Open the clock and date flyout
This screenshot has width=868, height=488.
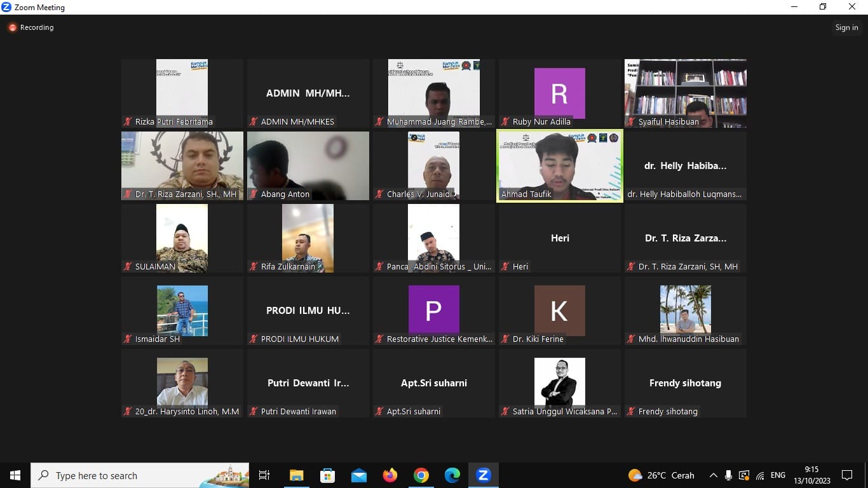pos(811,475)
